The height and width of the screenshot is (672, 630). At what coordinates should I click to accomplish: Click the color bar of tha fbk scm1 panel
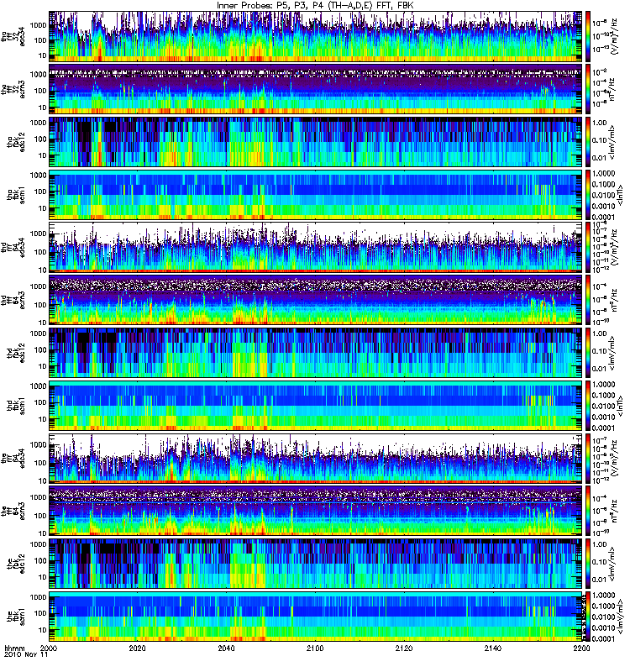(588, 195)
